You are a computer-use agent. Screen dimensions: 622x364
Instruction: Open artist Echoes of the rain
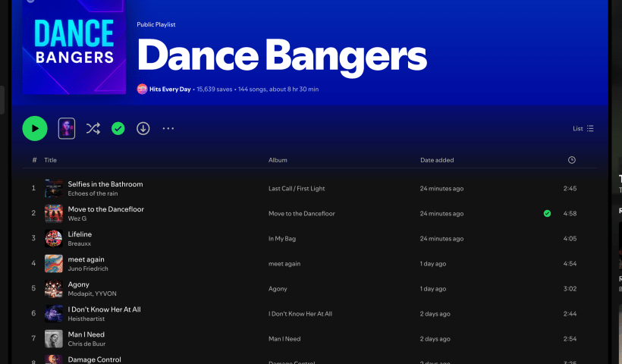point(93,194)
